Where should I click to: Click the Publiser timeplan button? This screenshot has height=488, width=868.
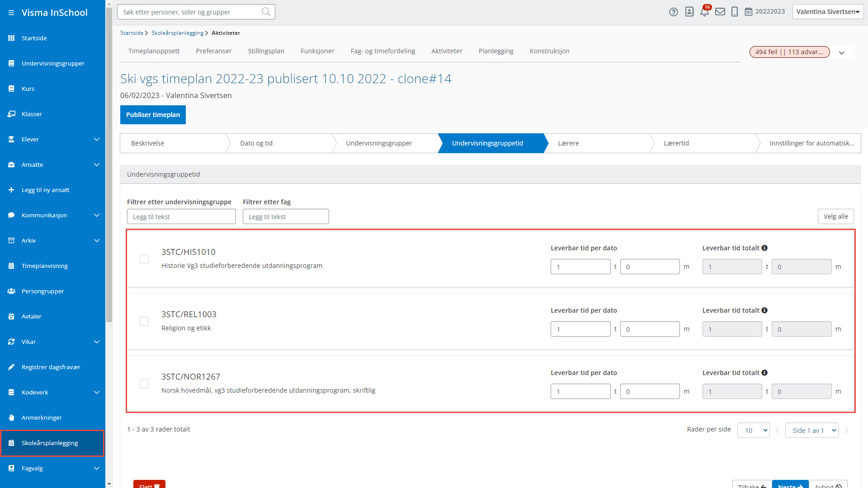point(153,115)
